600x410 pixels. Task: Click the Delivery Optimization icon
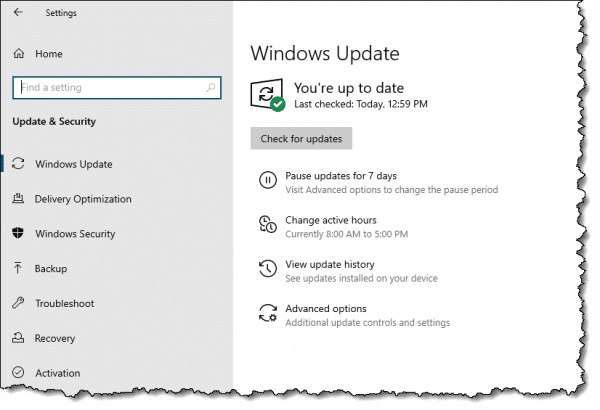click(x=18, y=198)
